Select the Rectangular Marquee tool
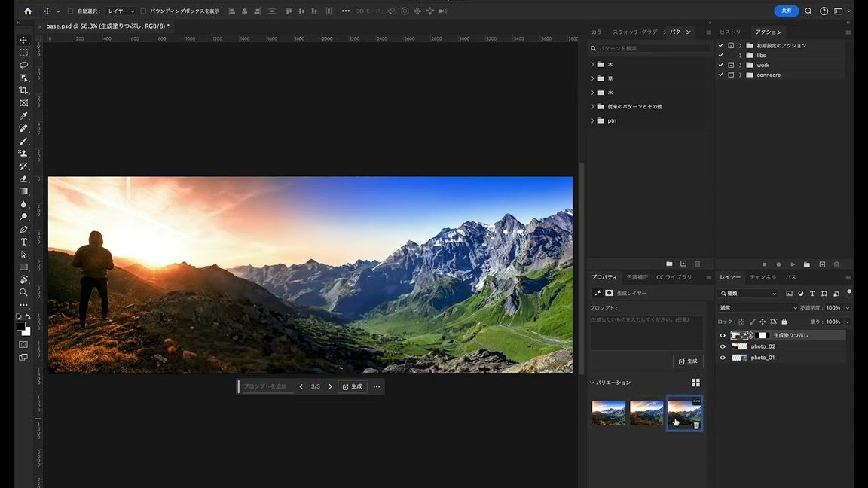 (23, 53)
